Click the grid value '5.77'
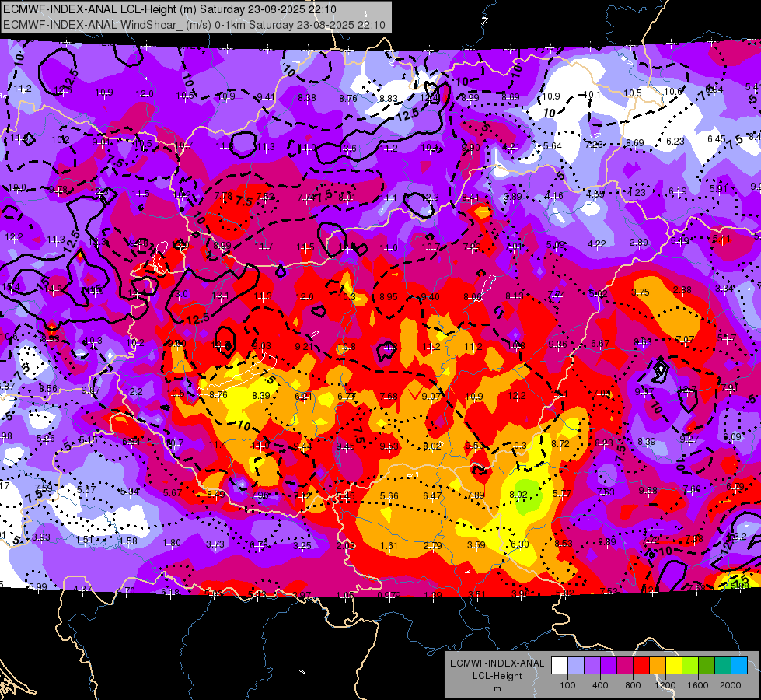The width and height of the screenshot is (761, 700). [561, 494]
